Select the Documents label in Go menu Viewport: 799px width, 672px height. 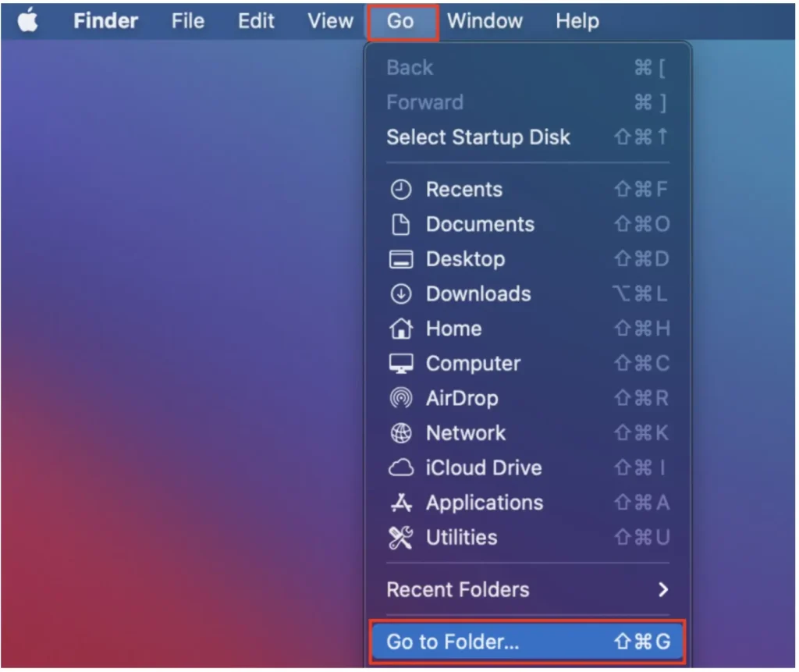coord(480,224)
